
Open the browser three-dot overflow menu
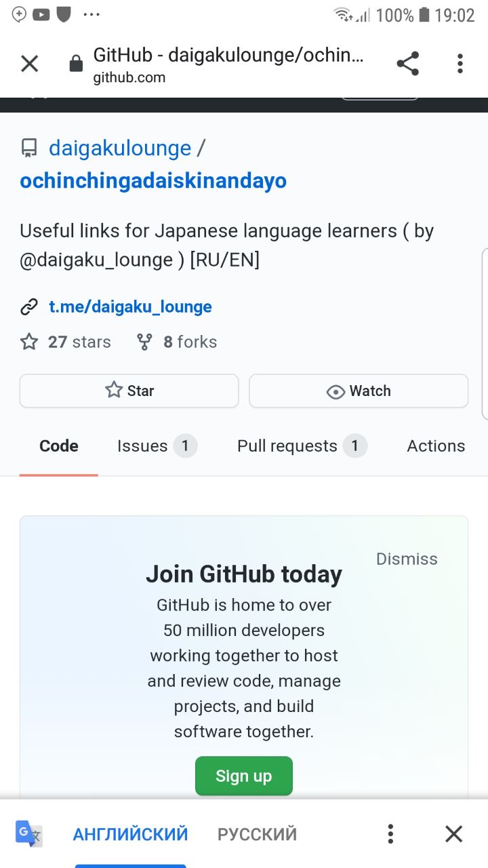pos(460,64)
